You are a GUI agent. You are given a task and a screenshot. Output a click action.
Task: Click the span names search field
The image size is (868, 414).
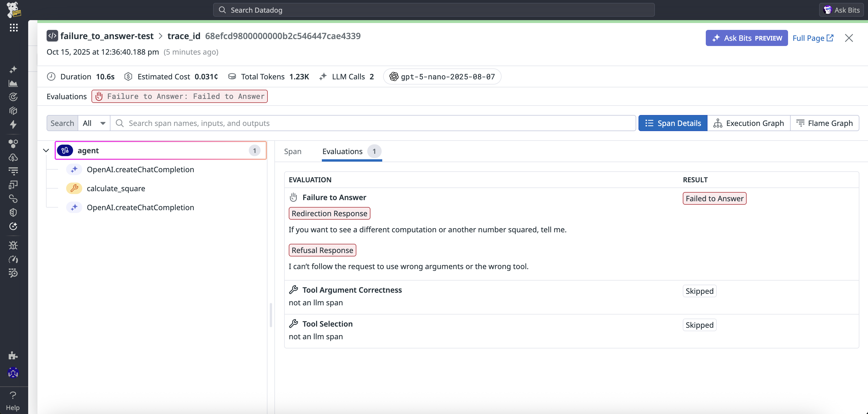pos(371,123)
